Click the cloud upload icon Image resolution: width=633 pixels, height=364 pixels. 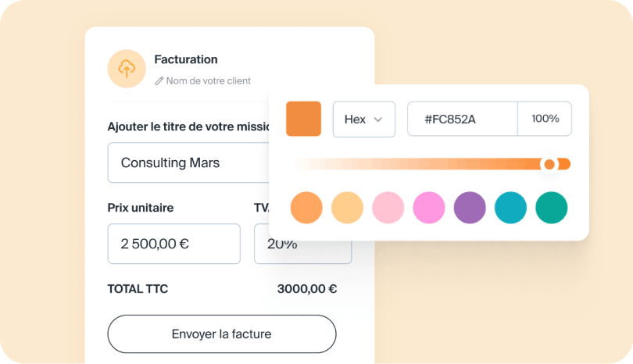tap(127, 68)
